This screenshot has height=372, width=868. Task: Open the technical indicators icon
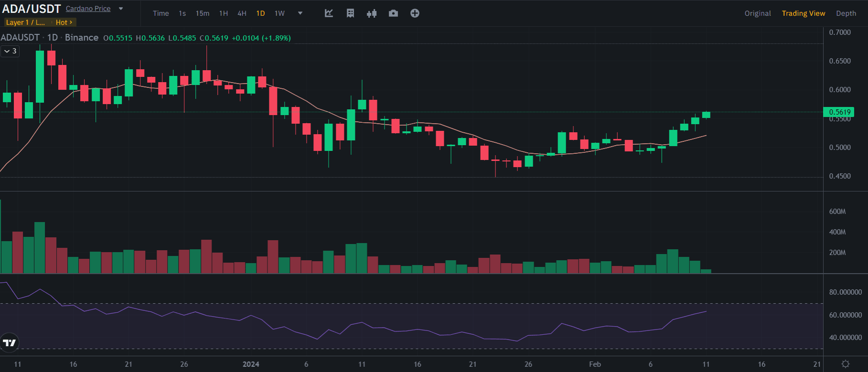tap(329, 13)
